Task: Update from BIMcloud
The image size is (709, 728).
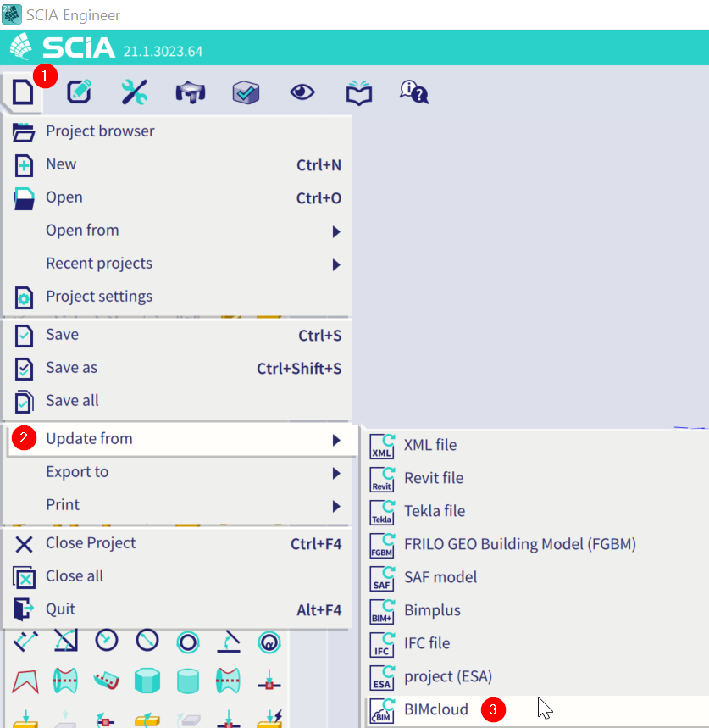Action: [x=536, y=710]
